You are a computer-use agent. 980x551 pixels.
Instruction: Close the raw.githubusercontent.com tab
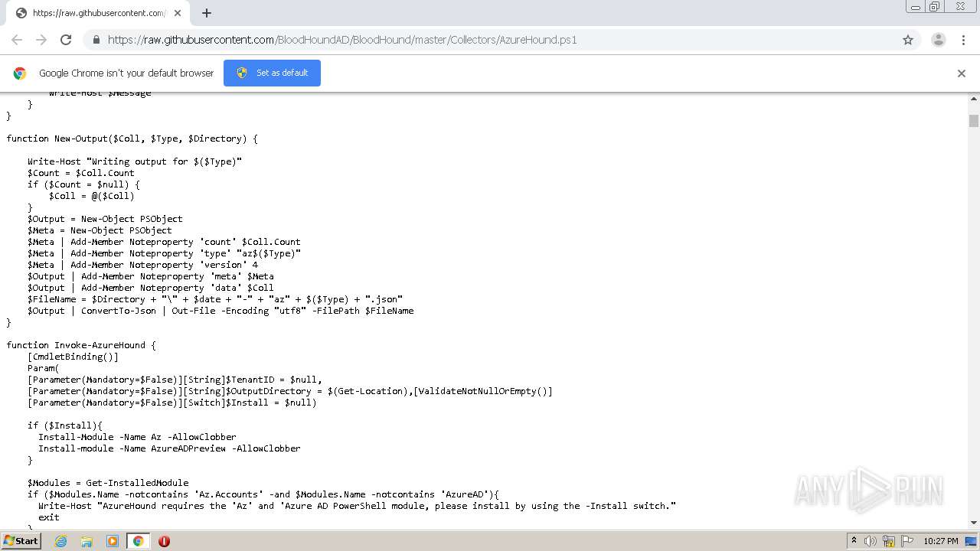point(178,13)
